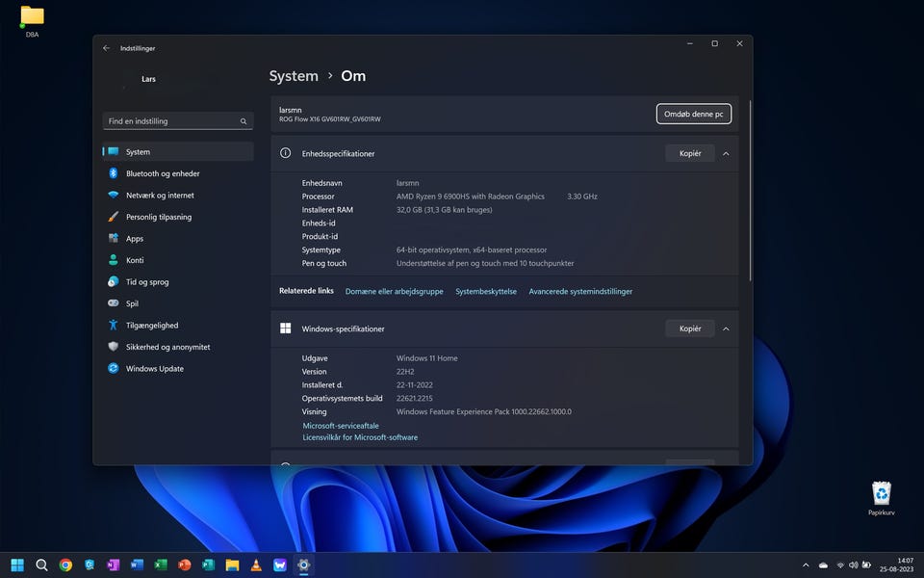The height and width of the screenshot is (578, 924).
Task: Open Sikkerhed og anonymitet page
Action: [x=167, y=347]
